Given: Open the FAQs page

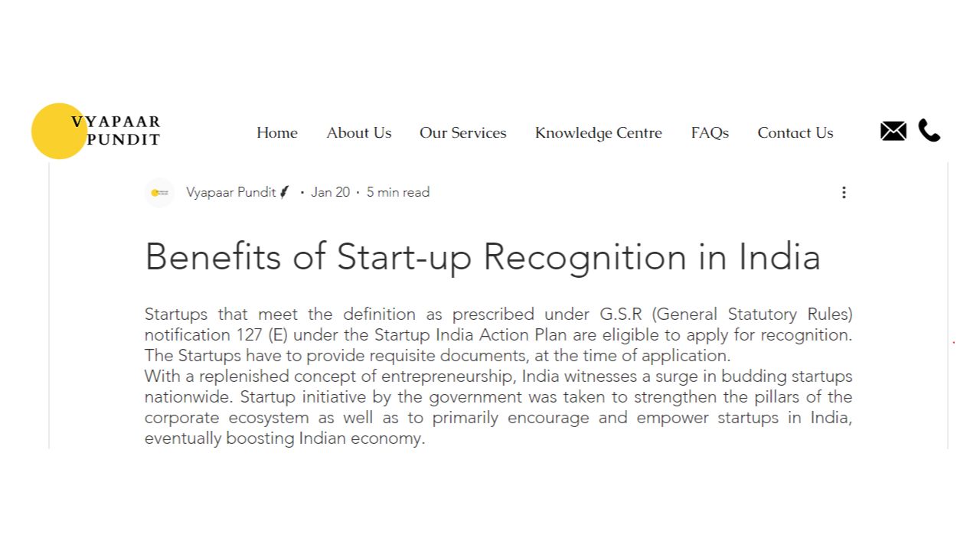Looking at the screenshot, I should [x=710, y=132].
